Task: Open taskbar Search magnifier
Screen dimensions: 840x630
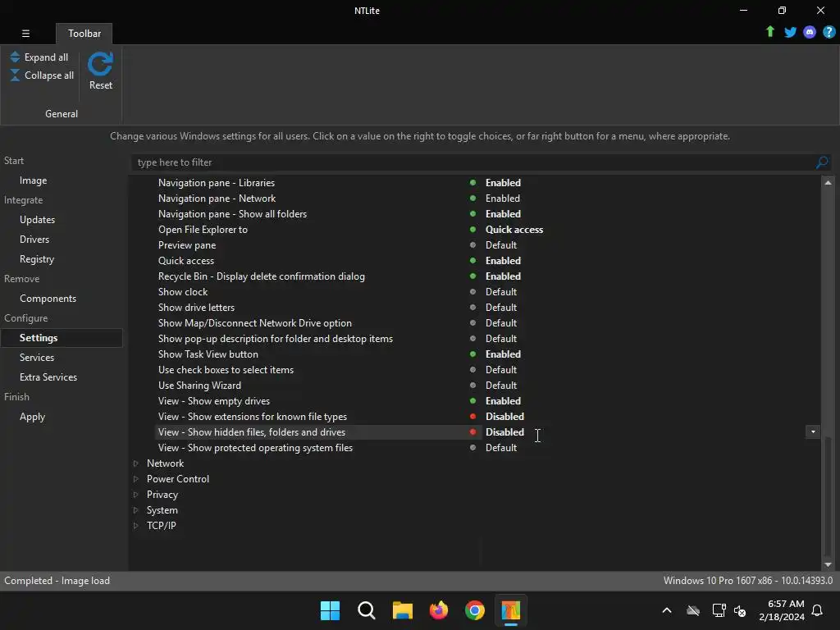Action: 367,610
